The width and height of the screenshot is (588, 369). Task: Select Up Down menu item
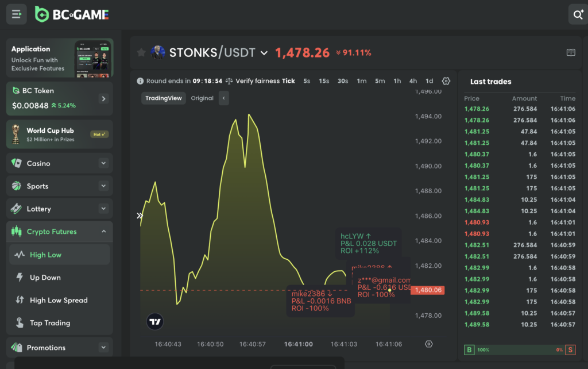(60, 278)
